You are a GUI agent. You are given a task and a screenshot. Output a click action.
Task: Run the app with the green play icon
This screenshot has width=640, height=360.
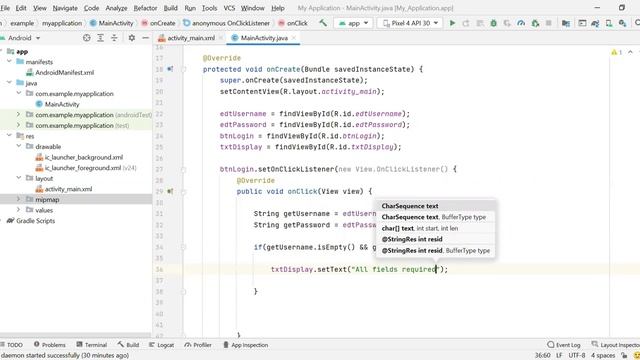pyautogui.click(x=452, y=23)
